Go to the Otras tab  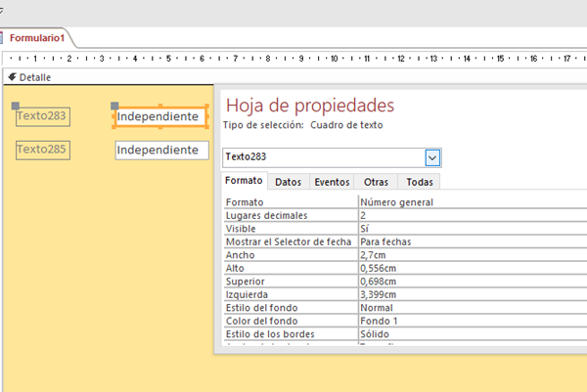click(375, 182)
